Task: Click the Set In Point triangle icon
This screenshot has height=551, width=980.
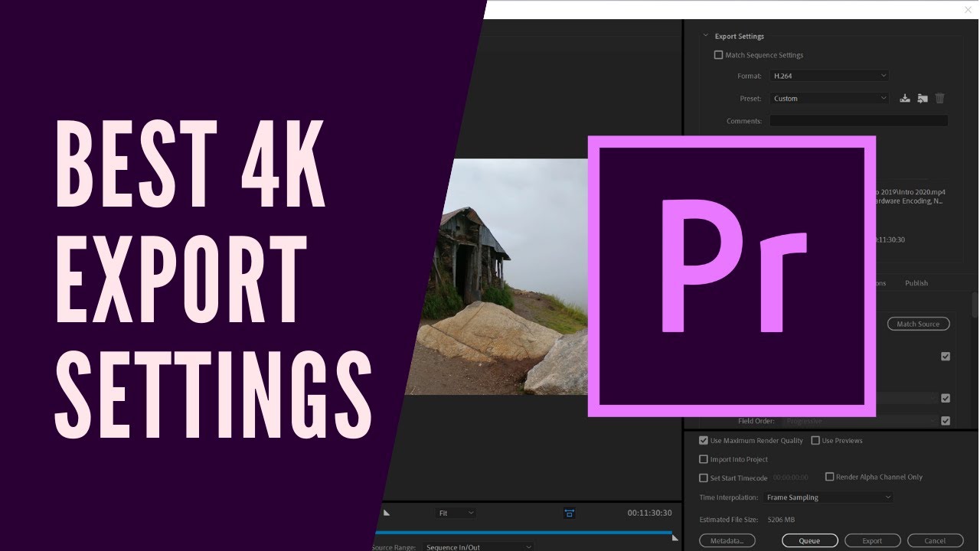Action: (387, 513)
